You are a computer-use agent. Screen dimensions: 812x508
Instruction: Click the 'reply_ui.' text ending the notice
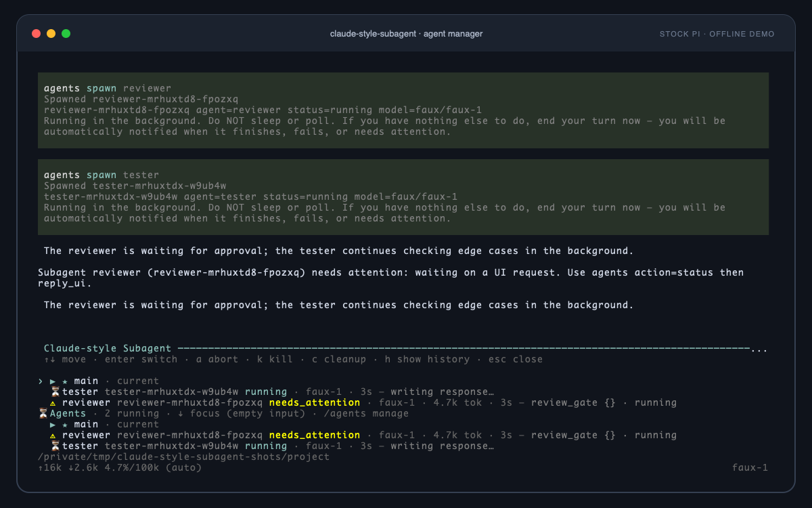(x=65, y=284)
